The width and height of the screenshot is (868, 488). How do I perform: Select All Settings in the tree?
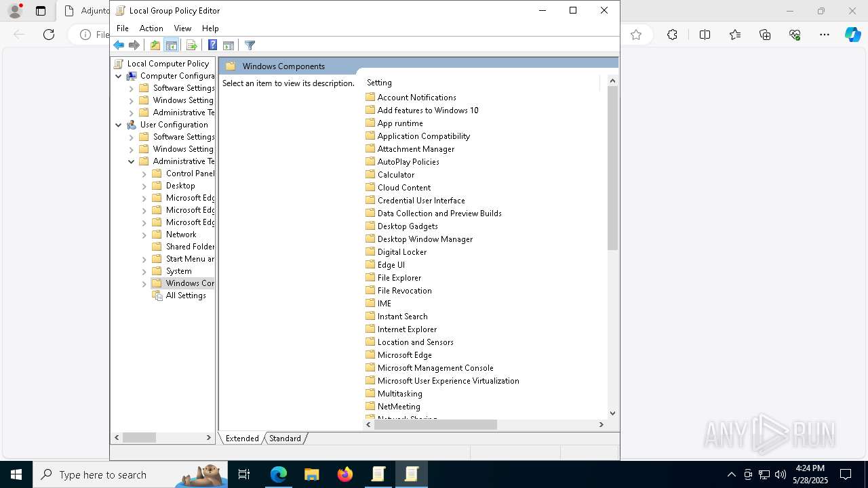[x=186, y=296]
